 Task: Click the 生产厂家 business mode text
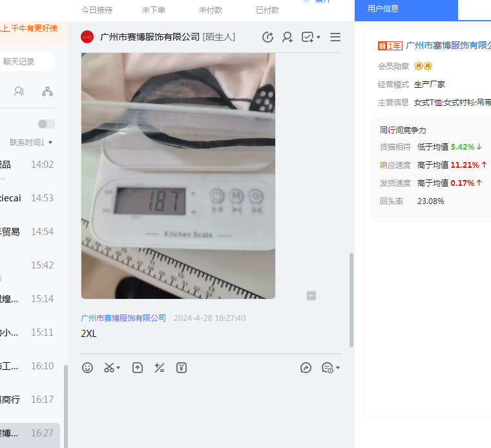click(430, 85)
